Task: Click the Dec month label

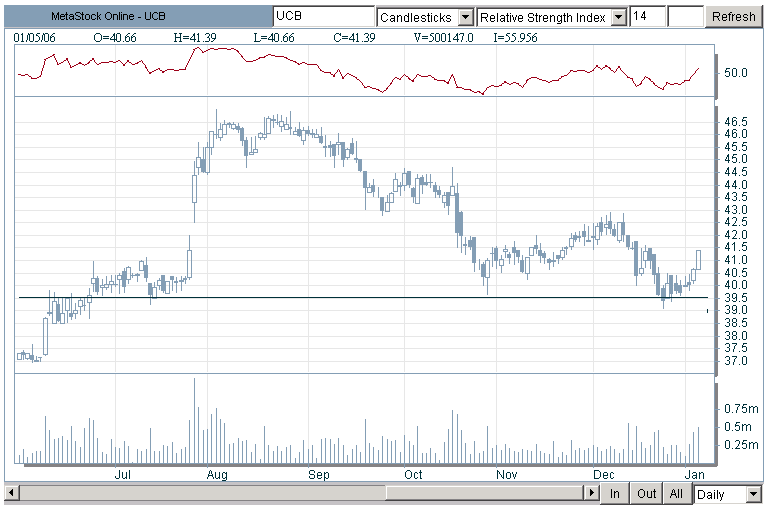Action: click(x=604, y=475)
